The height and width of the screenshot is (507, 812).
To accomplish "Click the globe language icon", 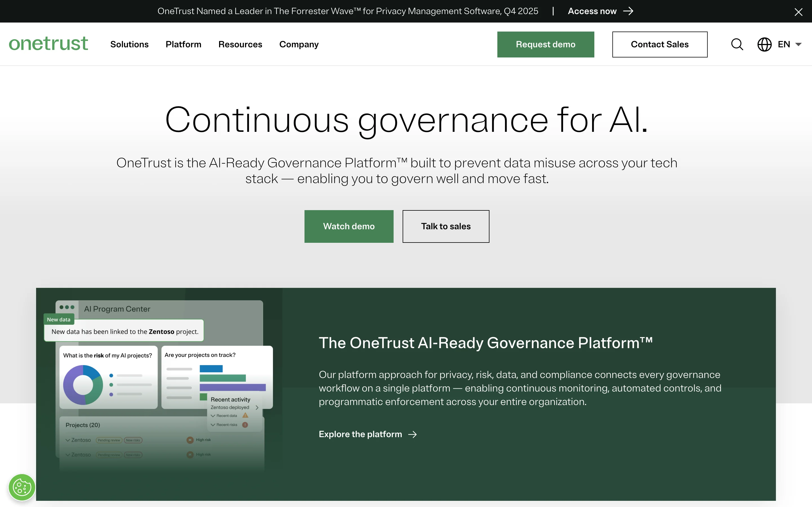I will coord(764,44).
